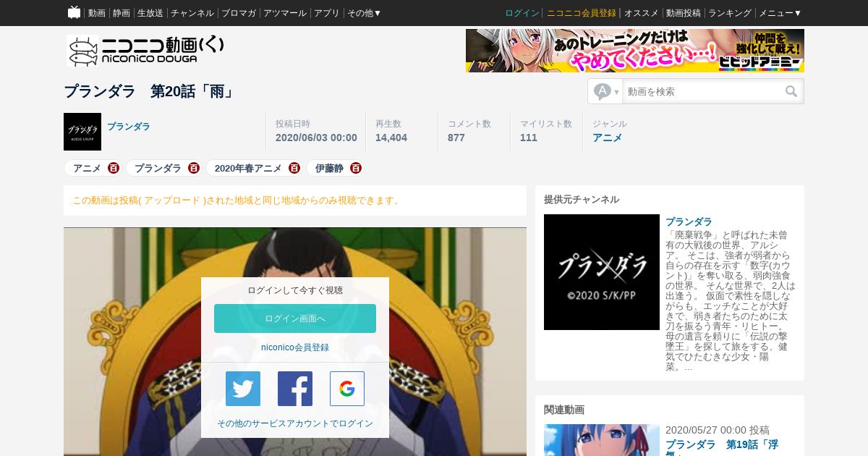Image resolution: width=868 pixels, height=456 pixels.
Task: Open アプリ in the top navigation
Action: tap(327, 13)
